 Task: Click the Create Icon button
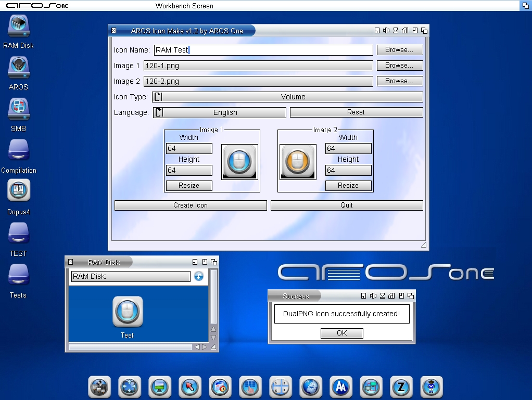point(191,205)
